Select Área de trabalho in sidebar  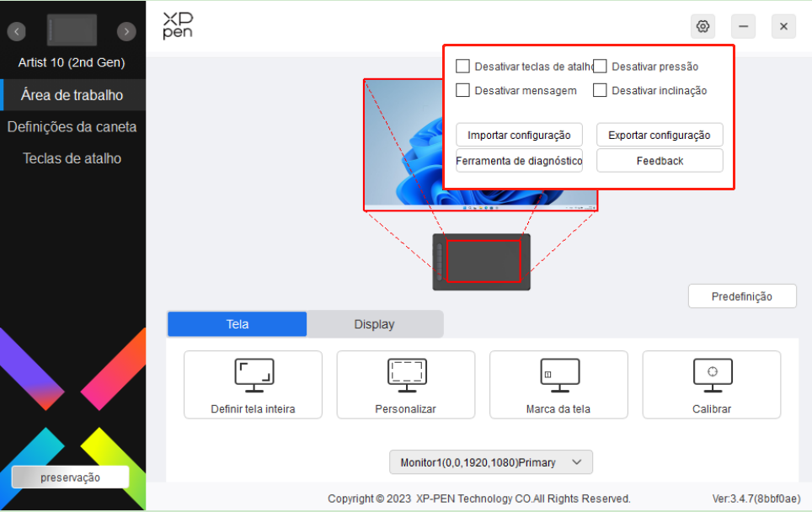[72, 95]
